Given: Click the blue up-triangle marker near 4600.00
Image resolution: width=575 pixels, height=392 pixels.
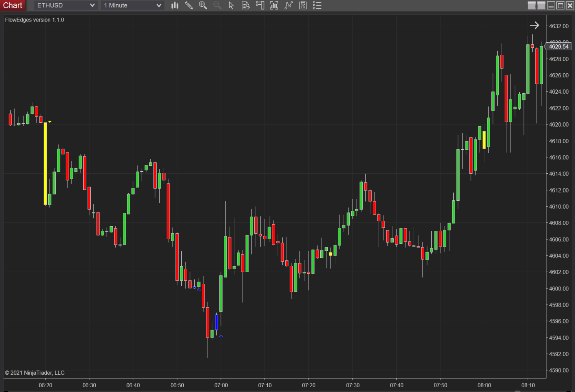Looking at the screenshot, I should 199,289.
